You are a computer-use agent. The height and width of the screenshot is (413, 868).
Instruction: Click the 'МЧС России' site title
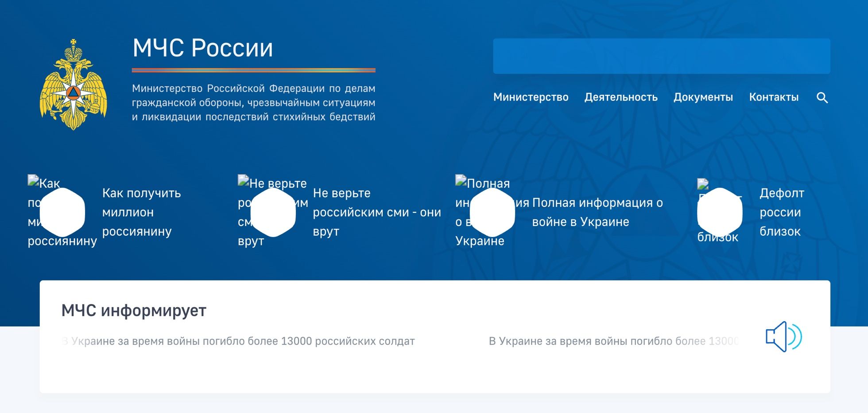(x=203, y=48)
